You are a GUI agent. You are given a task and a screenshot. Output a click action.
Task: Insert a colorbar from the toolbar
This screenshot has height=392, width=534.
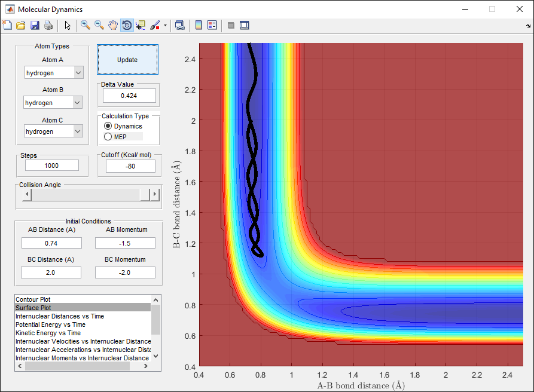pyautogui.click(x=199, y=25)
